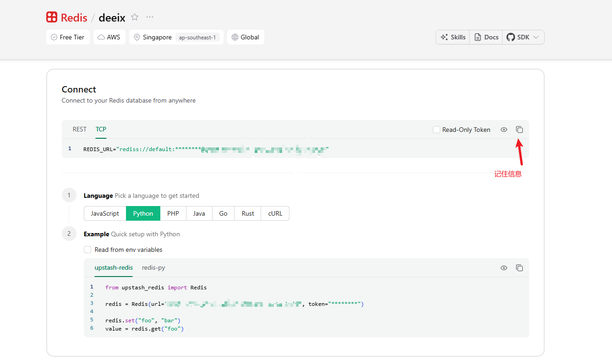Click the 'from upstash_redis import Redis' line
The image size is (612, 364).
coord(156,288)
